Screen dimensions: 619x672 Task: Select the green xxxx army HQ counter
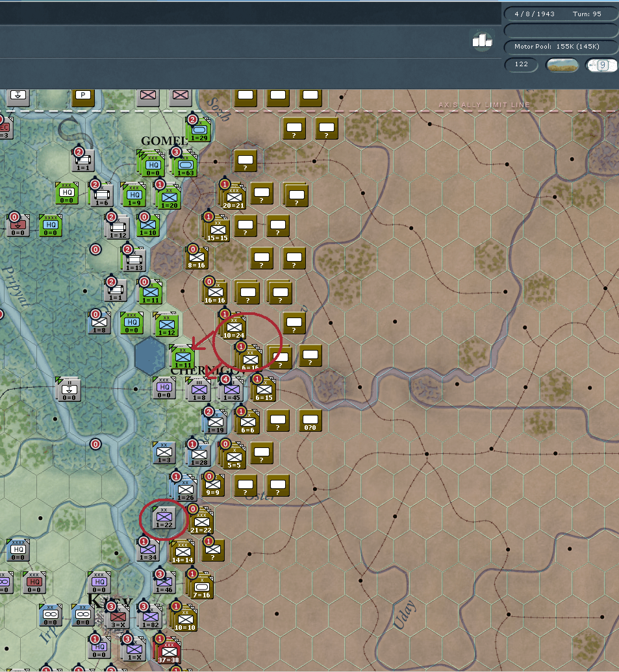(x=51, y=225)
